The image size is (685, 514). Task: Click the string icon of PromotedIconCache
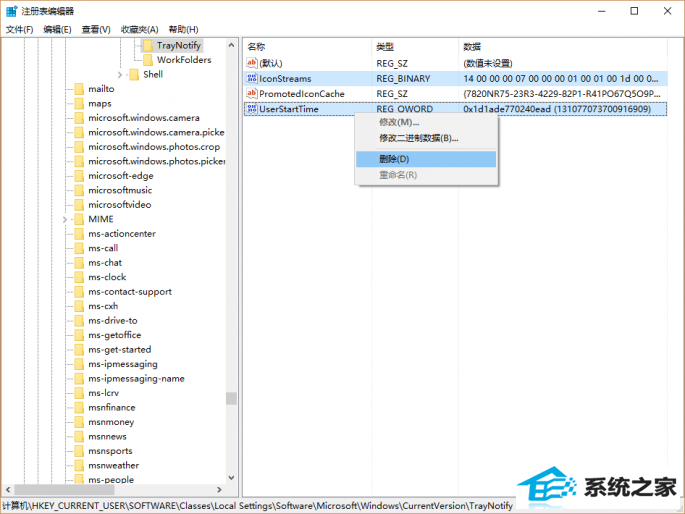tap(252, 93)
